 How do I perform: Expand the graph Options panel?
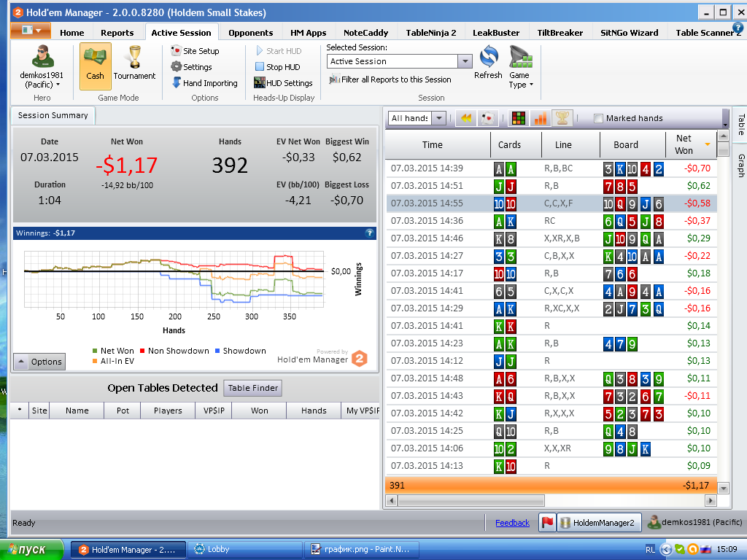39,362
